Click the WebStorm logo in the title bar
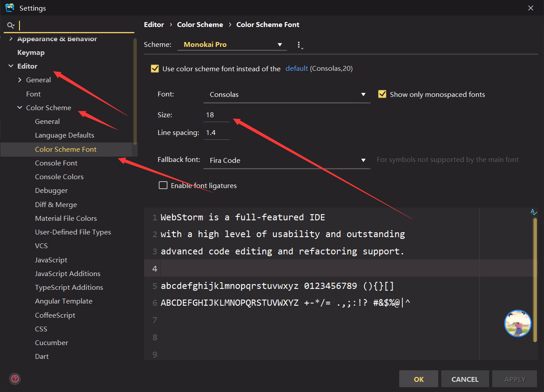The image size is (544, 392). pyautogui.click(x=9, y=8)
